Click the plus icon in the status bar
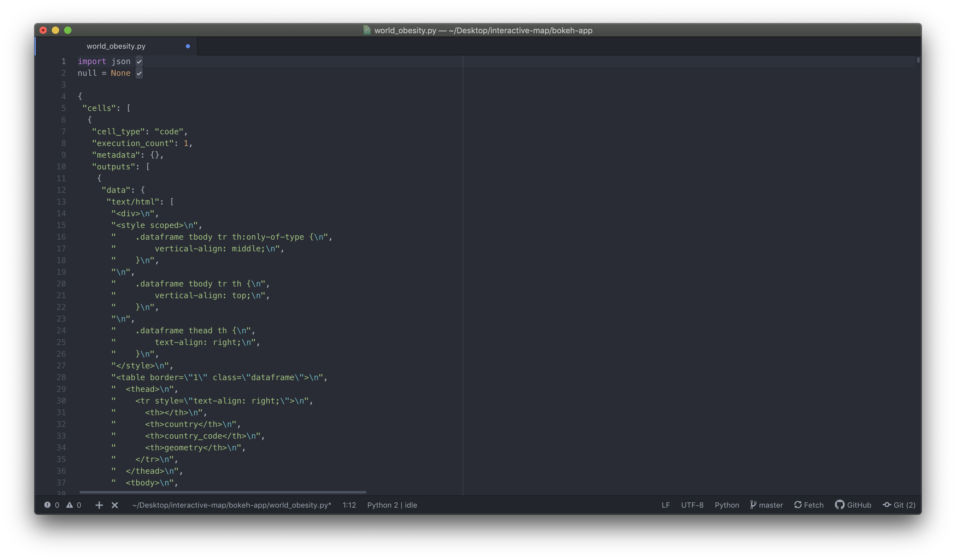The width and height of the screenshot is (956, 560). point(99,505)
